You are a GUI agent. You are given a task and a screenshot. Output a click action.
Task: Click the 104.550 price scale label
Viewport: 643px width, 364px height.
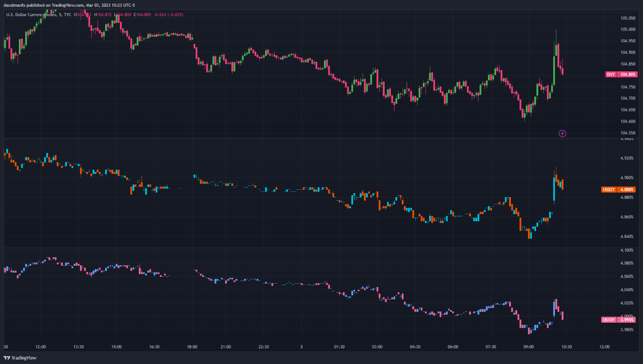[628, 133]
